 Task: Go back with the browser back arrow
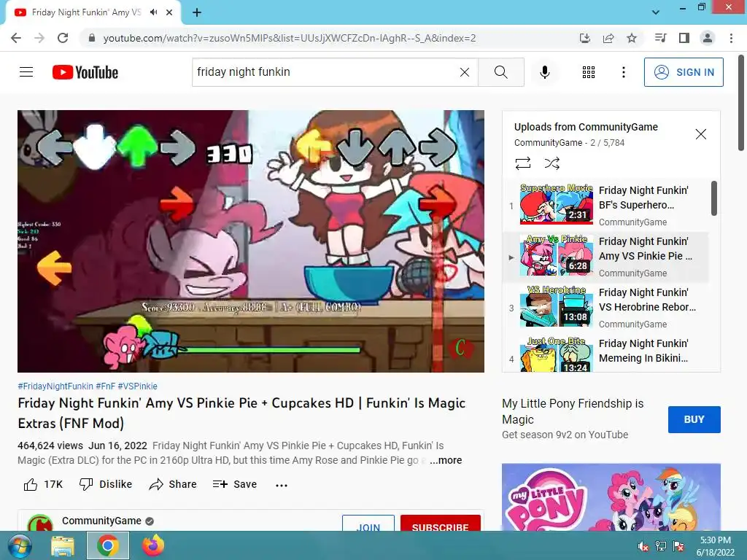tap(16, 38)
